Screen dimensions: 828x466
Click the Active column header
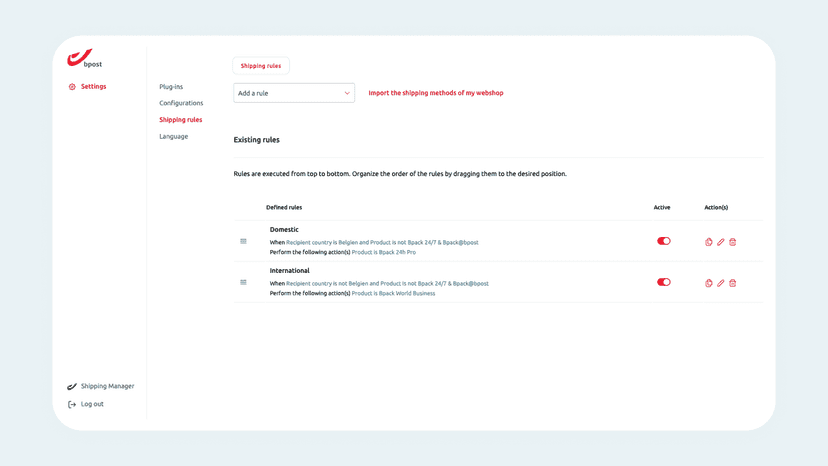pyautogui.click(x=662, y=208)
